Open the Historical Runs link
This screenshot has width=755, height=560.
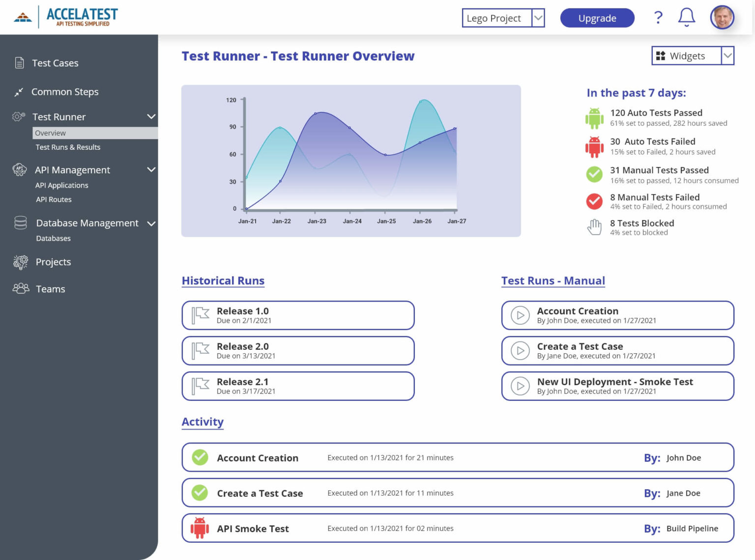(x=223, y=281)
